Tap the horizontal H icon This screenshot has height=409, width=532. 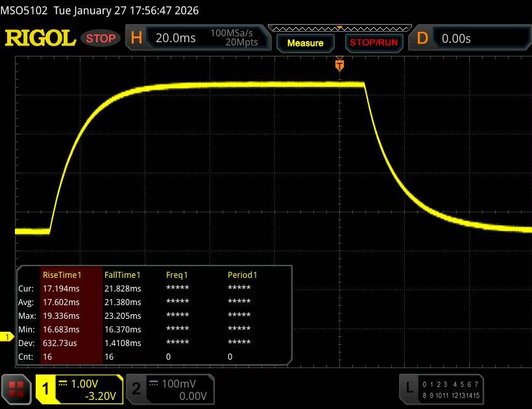(136, 38)
